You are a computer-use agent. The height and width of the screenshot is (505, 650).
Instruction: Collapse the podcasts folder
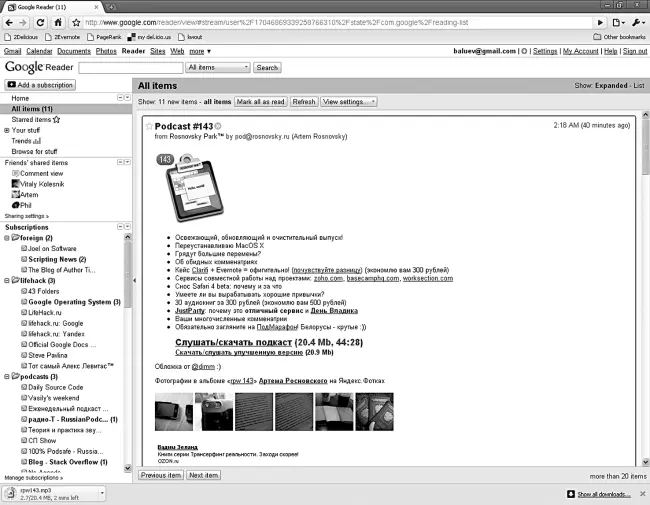(7, 376)
